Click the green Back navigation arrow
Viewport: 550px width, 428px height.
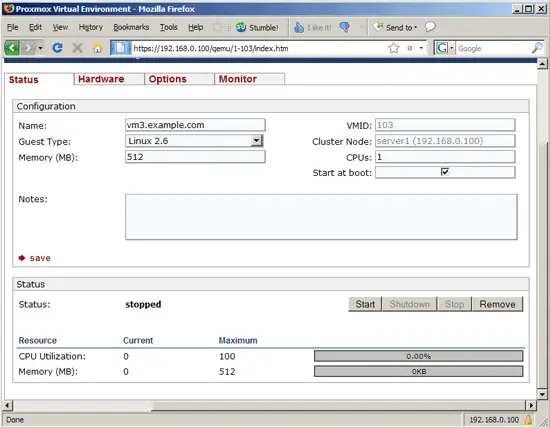tap(12, 48)
